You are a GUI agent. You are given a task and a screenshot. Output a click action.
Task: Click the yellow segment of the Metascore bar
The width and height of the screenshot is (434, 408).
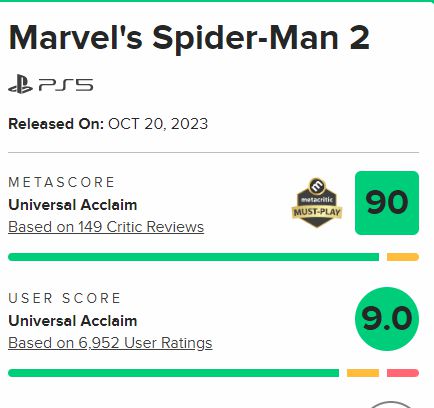(403, 257)
